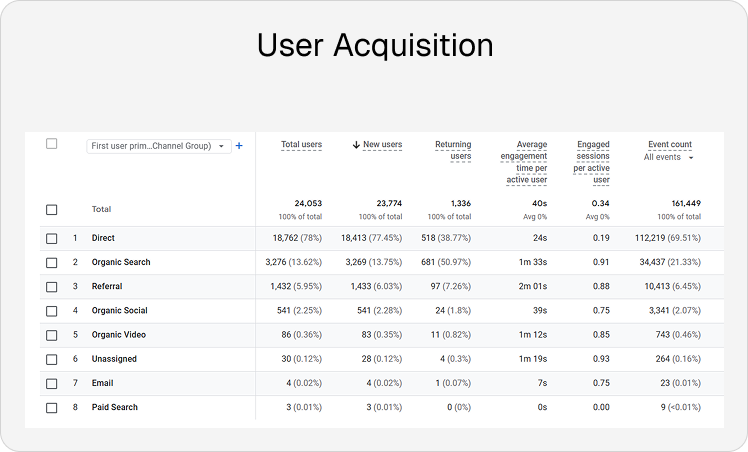Select the Organic Search row checkbox

click(x=52, y=263)
